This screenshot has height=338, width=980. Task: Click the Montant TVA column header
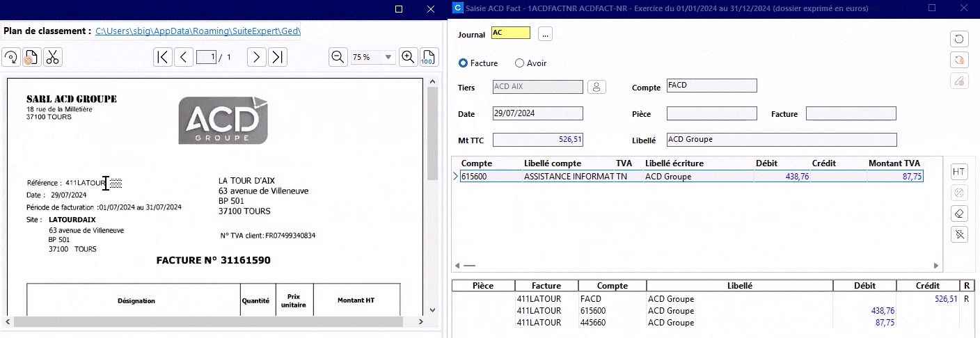coord(894,163)
